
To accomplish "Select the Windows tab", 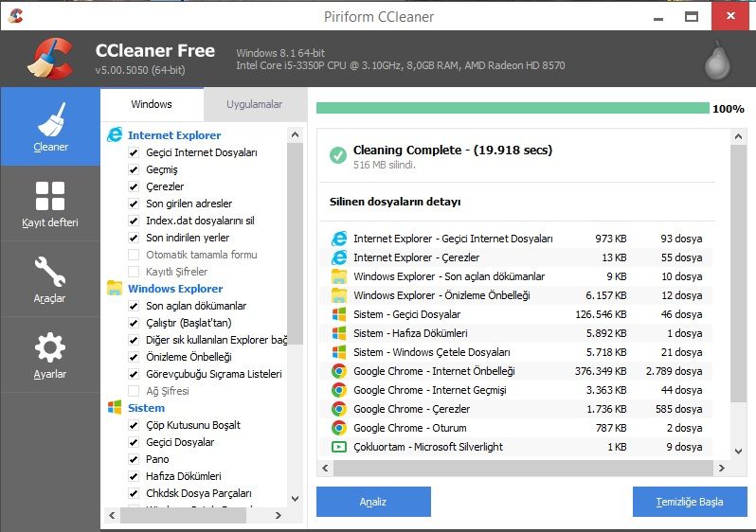I will [x=152, y=104].
